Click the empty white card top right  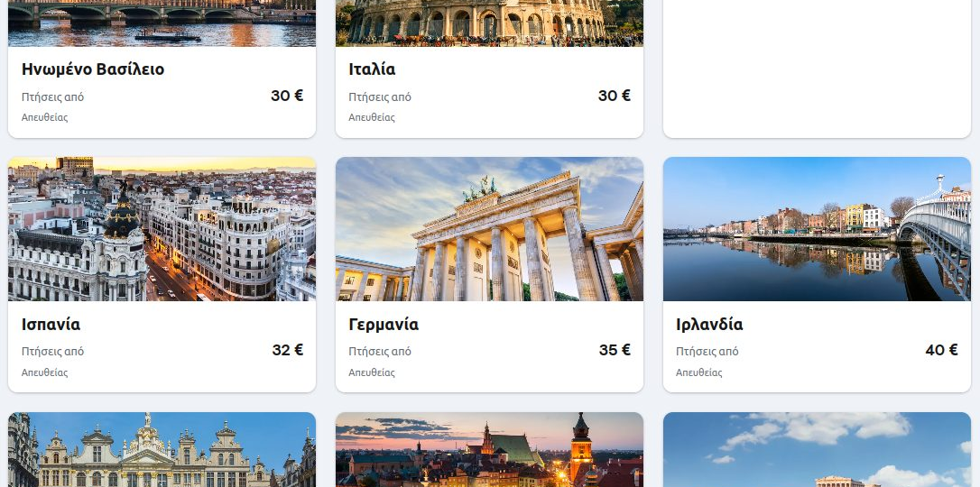pyautogui.click(x=817, y=69)
